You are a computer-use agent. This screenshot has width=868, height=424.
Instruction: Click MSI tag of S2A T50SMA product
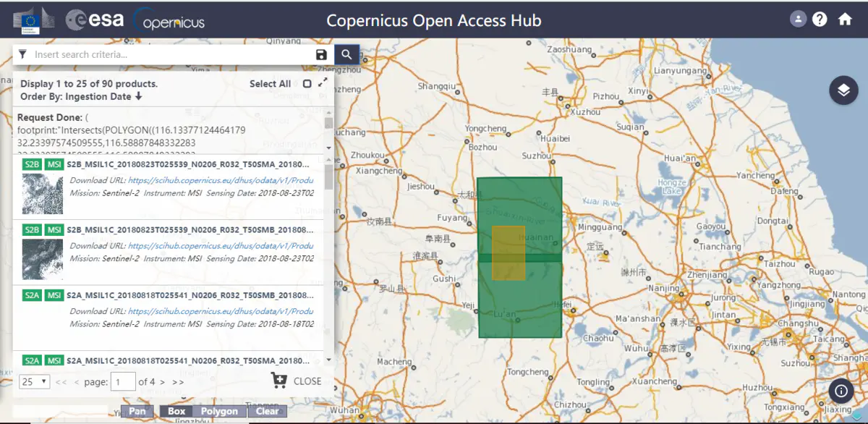pos(54,360)
